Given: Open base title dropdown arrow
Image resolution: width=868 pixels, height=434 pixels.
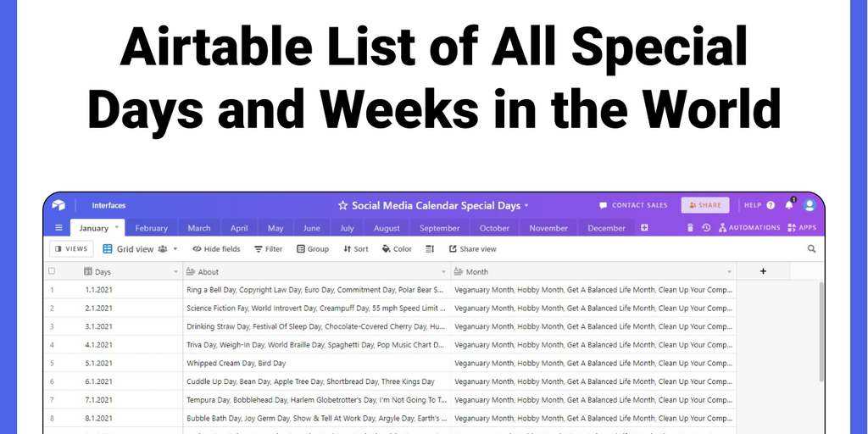Looking at the screenshot, I should point(526,205).
